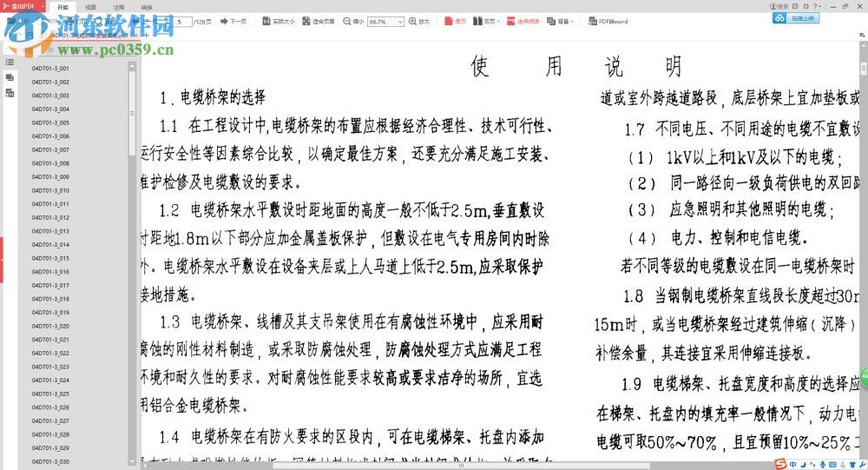Select 单页 single page layout

point(455,21)
